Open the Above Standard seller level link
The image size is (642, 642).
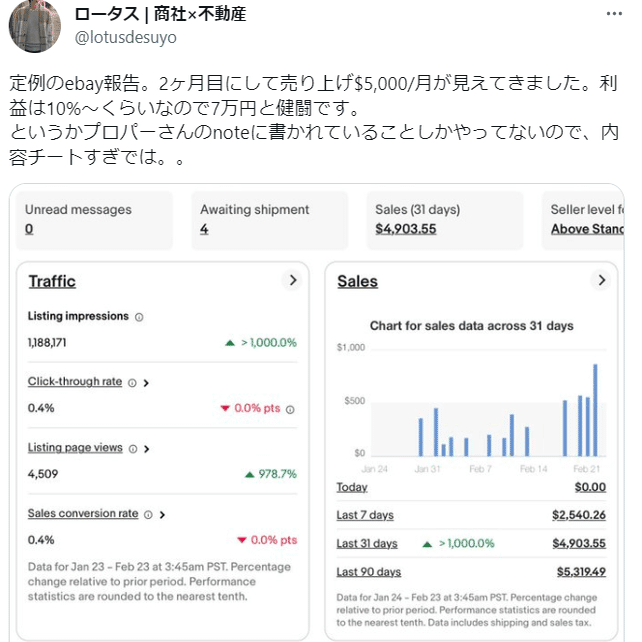click(x=587, y=229)
